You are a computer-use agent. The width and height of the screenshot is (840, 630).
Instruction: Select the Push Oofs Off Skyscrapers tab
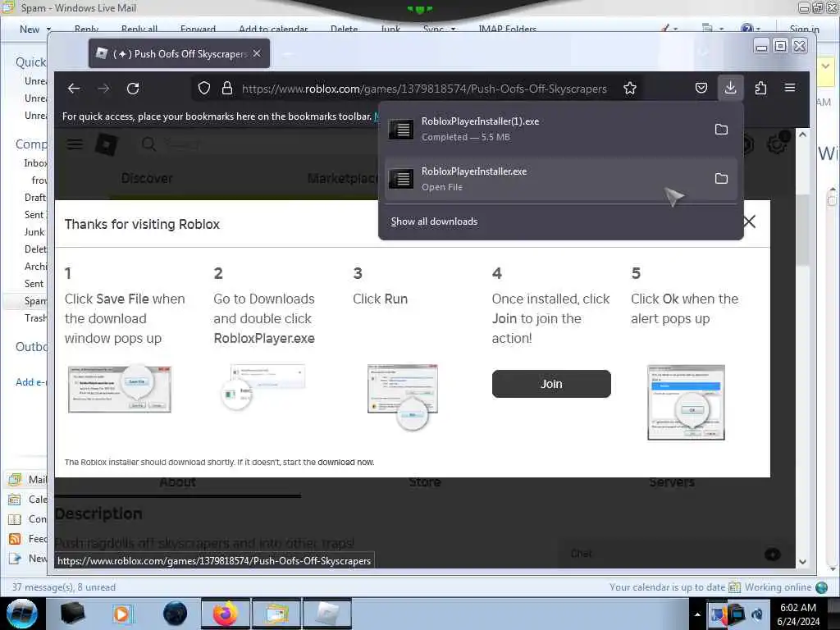179,53
